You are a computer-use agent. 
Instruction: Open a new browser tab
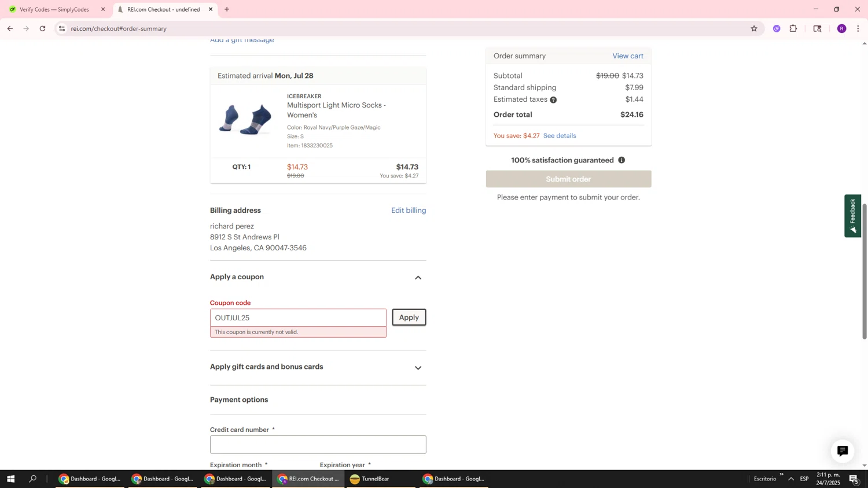pyautogui.click(x=227, y=9)
